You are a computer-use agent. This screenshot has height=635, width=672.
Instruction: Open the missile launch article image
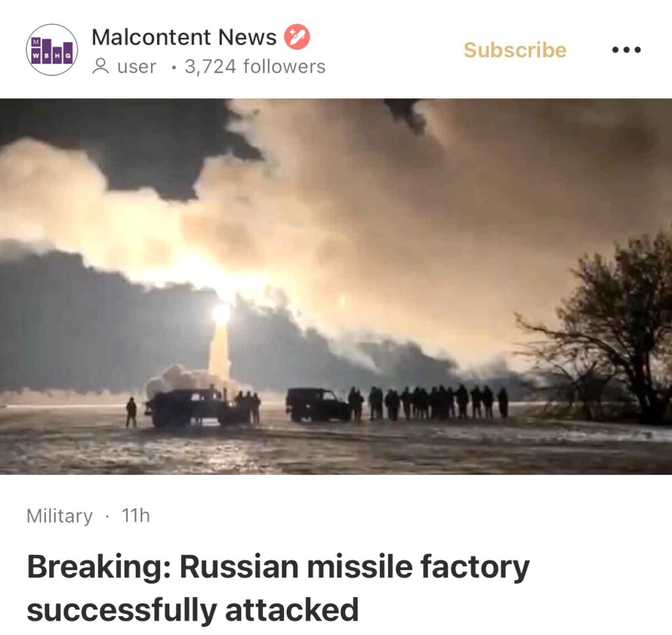point(336,286)
